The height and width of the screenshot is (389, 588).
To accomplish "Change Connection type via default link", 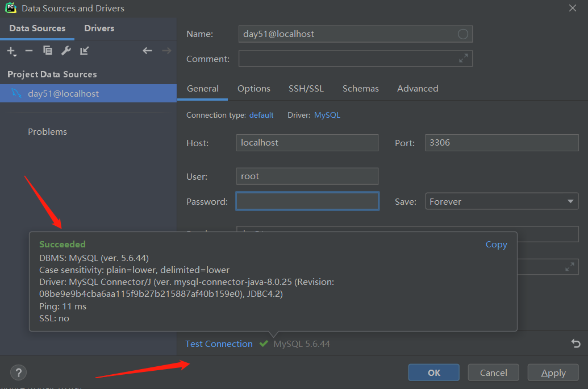I will [x=261, y=115].
